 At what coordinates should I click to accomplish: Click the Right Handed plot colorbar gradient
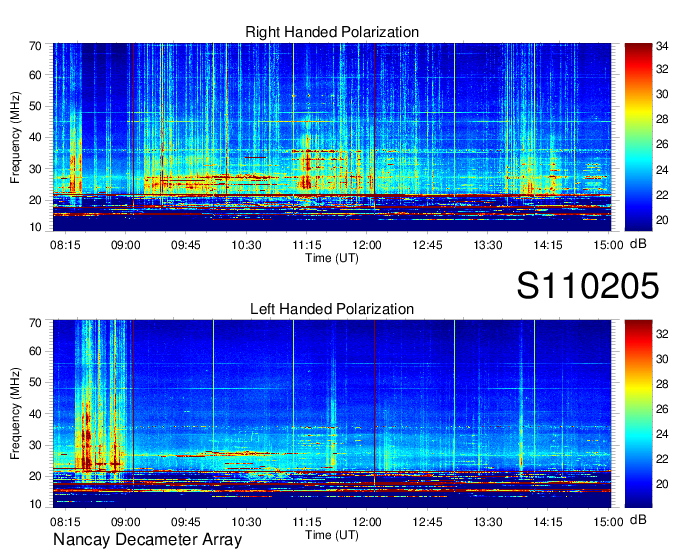(638, 137)
